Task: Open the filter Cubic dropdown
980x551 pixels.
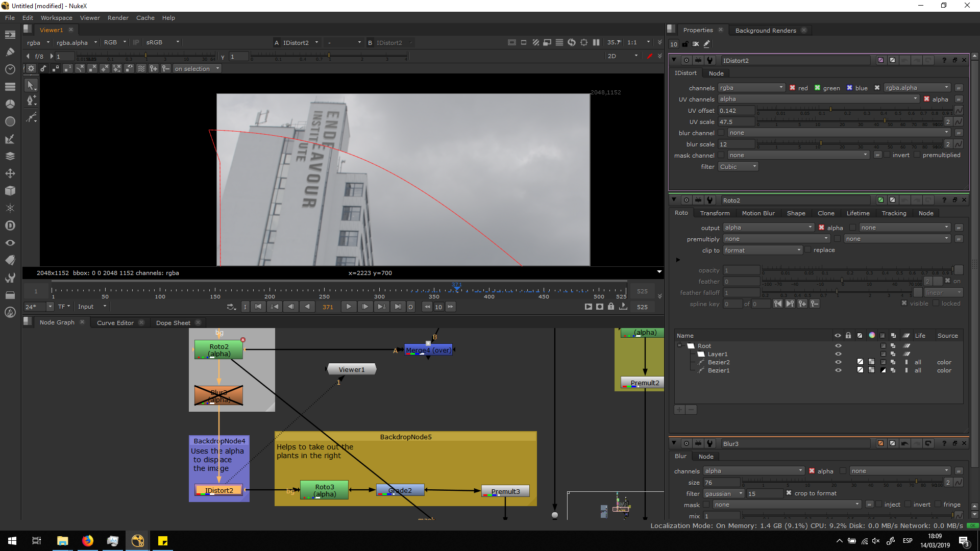Action: coord(738,167)
